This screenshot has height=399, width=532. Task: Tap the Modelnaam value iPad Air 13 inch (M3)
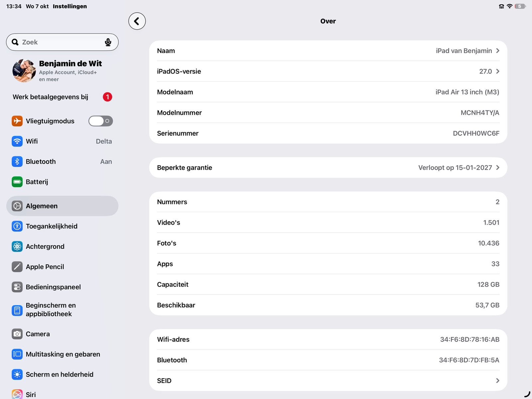click(467, 92)
